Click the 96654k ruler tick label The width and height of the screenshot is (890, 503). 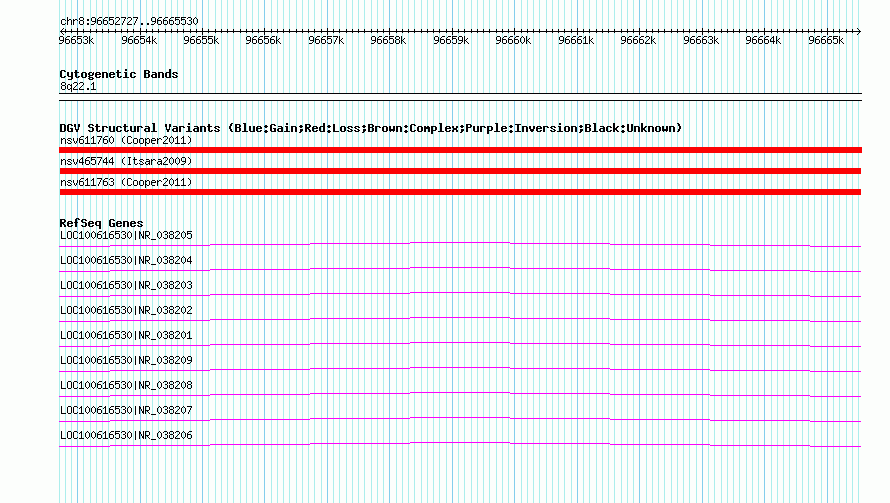139,40
